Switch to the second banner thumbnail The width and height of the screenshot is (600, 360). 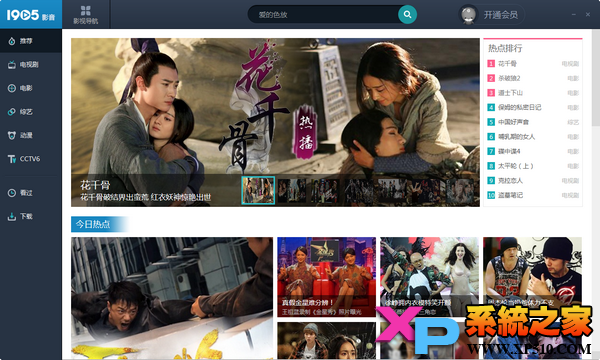coord(292,191)
